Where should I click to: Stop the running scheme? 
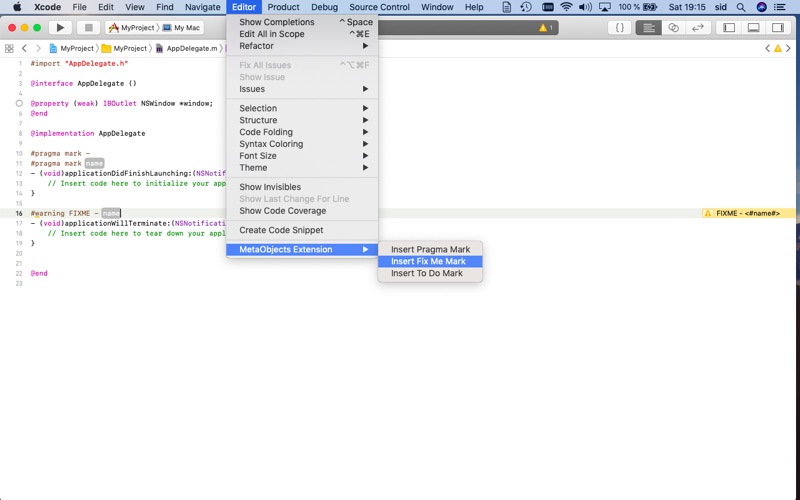[88, 28]
